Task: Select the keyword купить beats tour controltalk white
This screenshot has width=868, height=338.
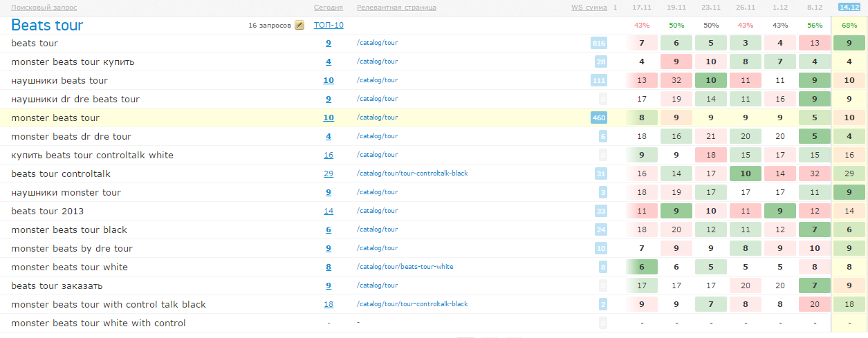Action: pos(93,155)
